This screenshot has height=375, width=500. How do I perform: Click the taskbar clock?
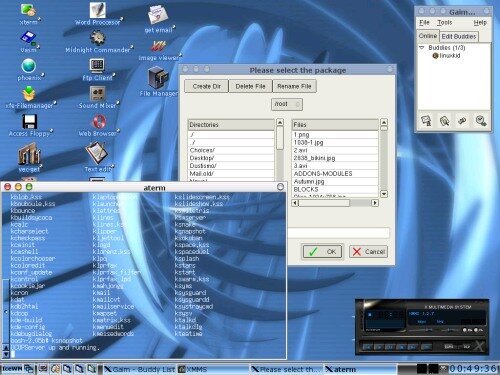tap(473, 369)
